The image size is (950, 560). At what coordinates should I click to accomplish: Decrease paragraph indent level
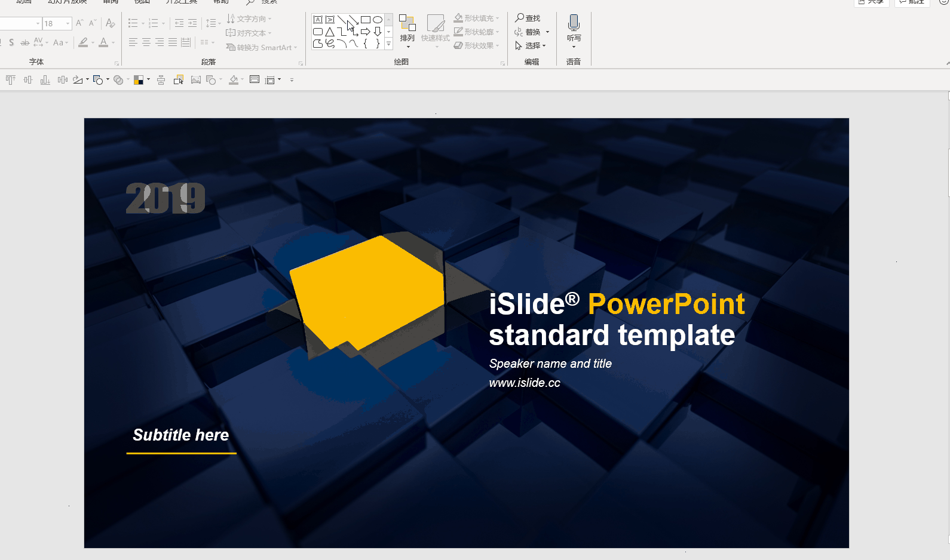point(179,23)
